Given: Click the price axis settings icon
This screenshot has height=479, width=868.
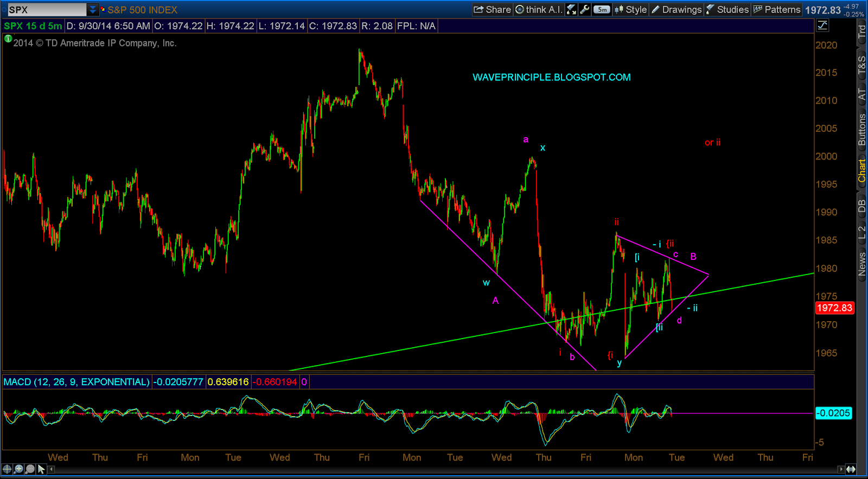Looking at the screenshot, I should [x=822, y=25].
